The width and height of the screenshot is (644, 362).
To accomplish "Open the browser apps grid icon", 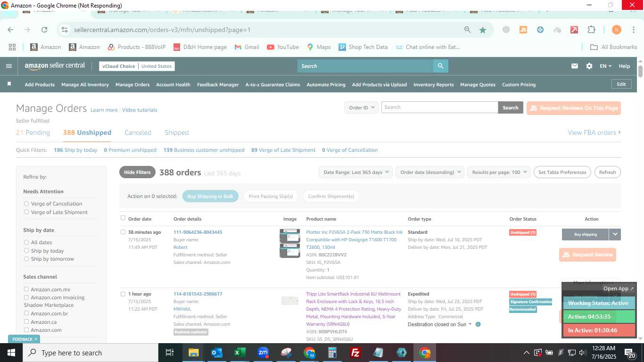I will [x=12, y=47].
